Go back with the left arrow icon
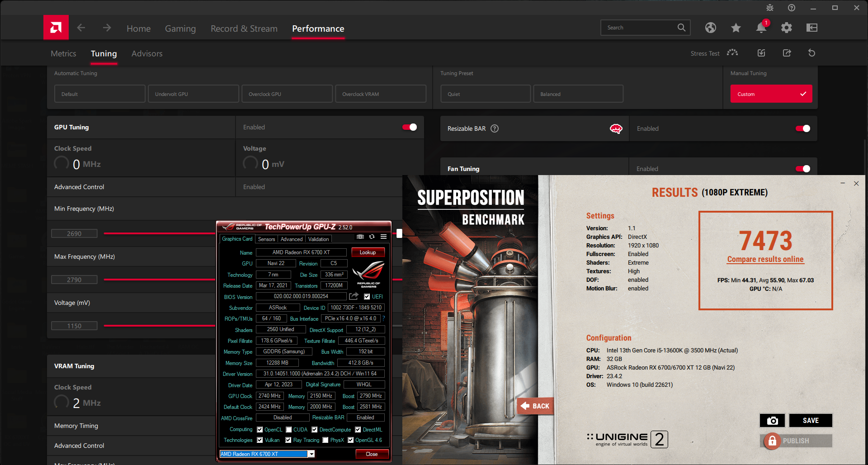This screenshot has height=465, width=868. click(81, 28)
